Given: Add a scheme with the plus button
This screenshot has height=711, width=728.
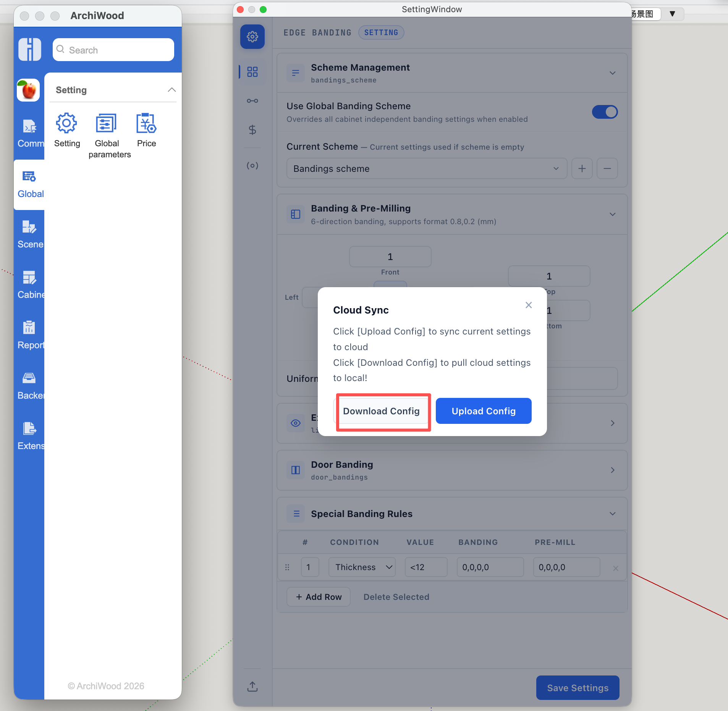Looking at the screenshot, I should tap(582, 168).
